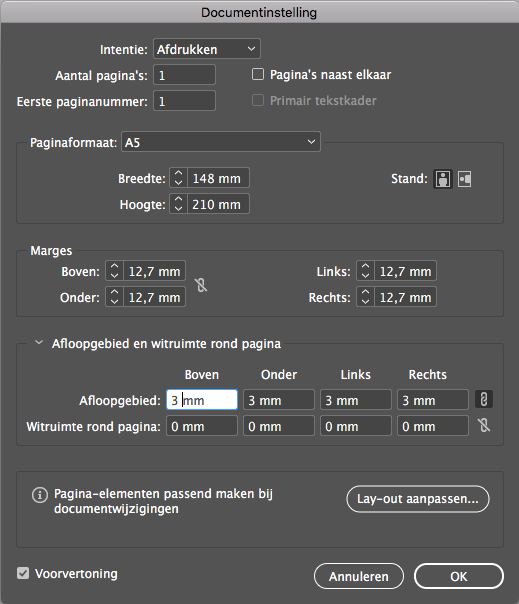The width and height of the screenshot is (519, 604).
Task: Select portrait orientation icon next to Stand
Action: [x=443, y=179]
